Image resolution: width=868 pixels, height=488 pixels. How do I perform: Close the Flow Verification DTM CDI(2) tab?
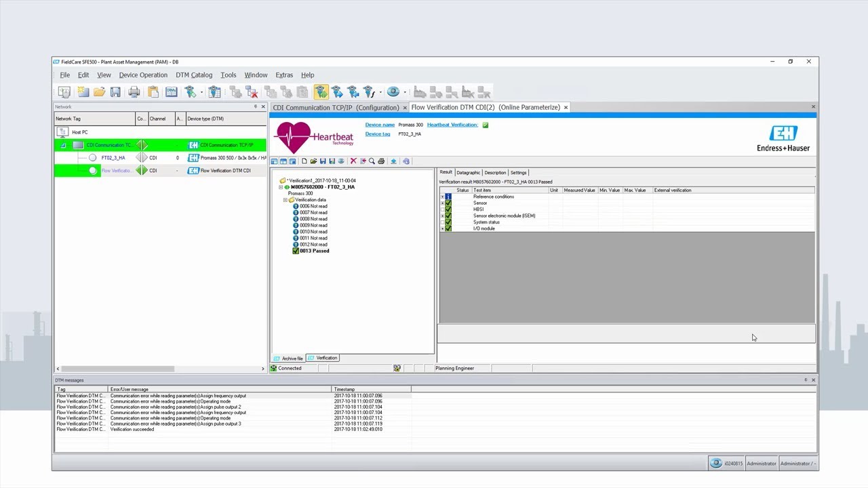tap(566, 107)
